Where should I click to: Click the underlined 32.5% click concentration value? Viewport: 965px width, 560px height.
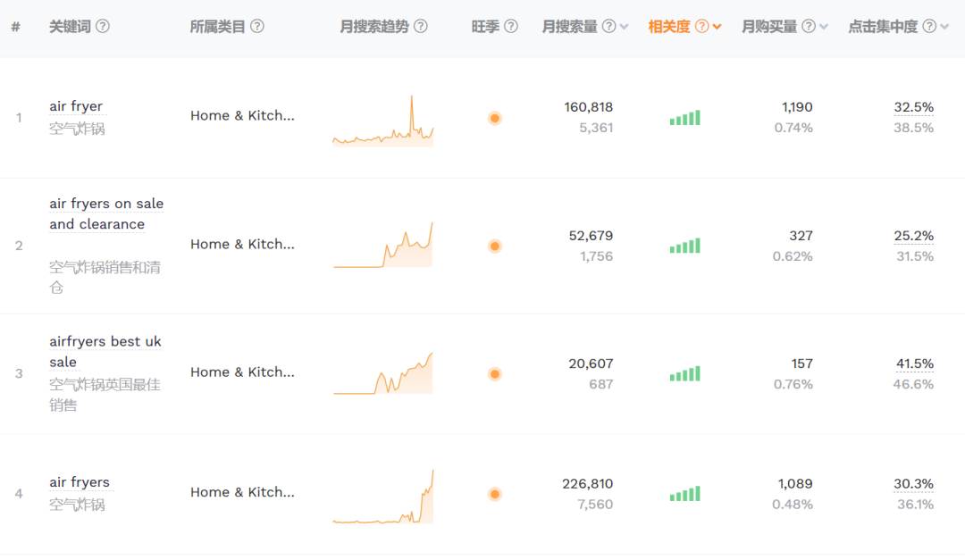coord(912,106)
